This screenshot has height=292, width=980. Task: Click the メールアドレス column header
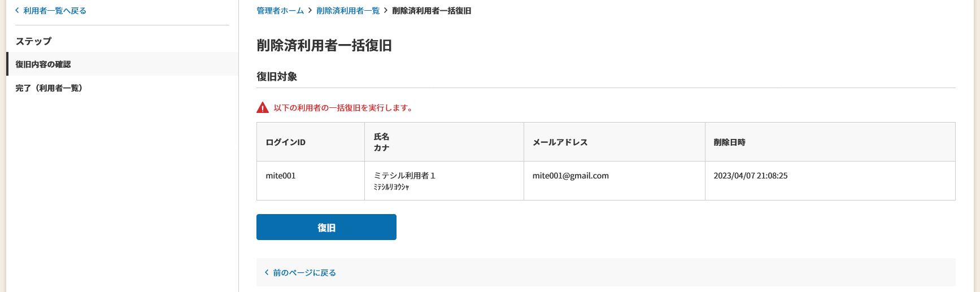[x=615, y=142]
